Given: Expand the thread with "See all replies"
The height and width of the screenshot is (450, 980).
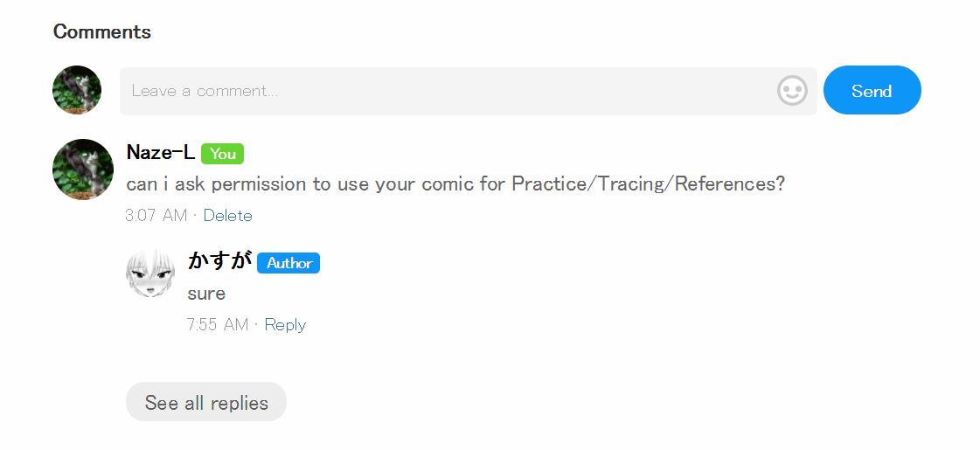Looking at the screenshot, I should click(206, 402).
